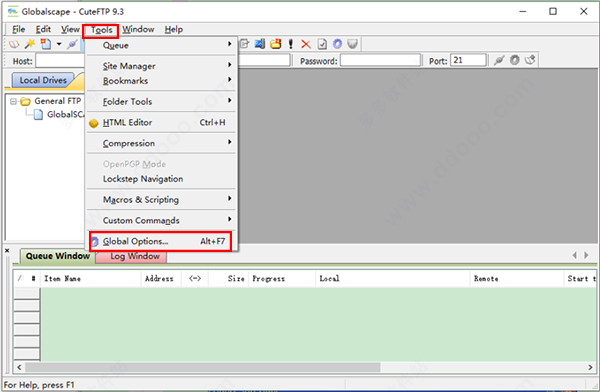
Task: Expand the Queue submenu
Action: [x=161, y=45]
